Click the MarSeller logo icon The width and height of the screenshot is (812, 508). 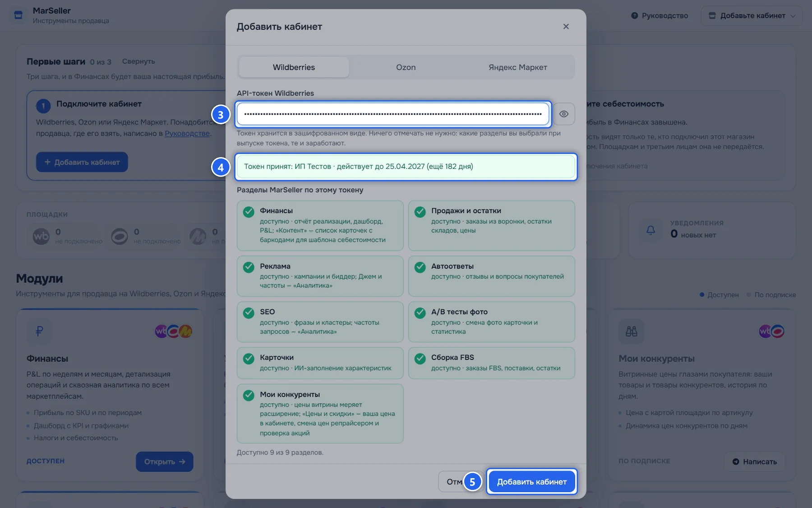(x=18, y=15)
